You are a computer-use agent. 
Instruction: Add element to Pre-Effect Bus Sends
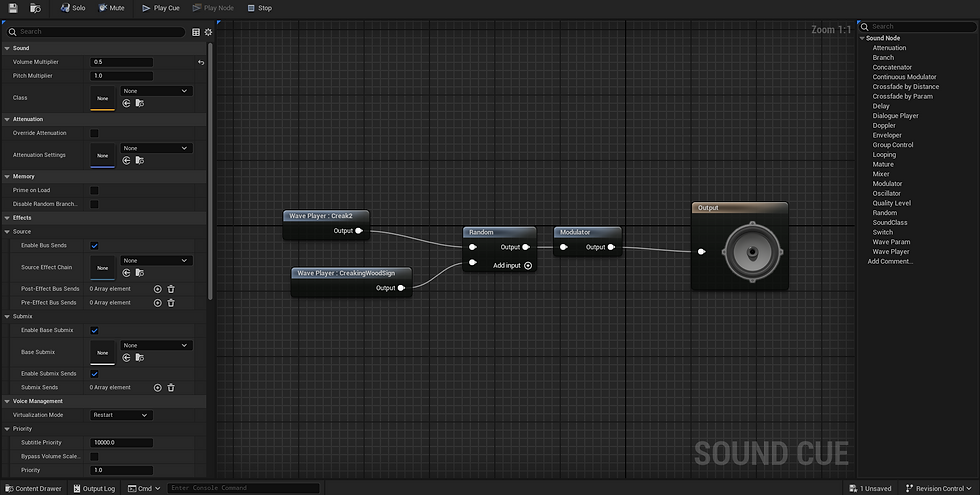click(158, 302)
